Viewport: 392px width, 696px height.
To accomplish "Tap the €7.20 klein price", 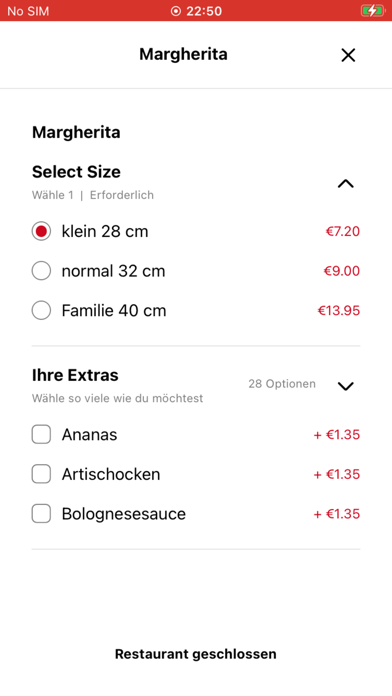I will tap(343, 231).
